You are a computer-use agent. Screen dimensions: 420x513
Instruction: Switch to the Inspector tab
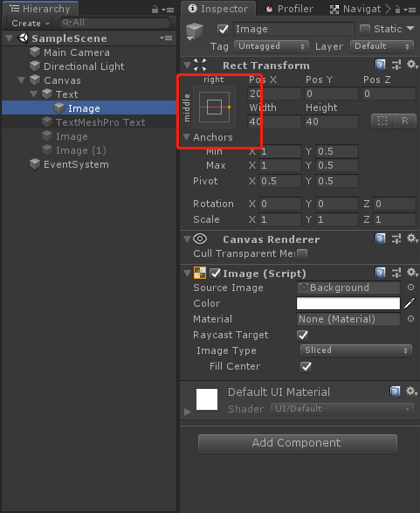point(218,9)
